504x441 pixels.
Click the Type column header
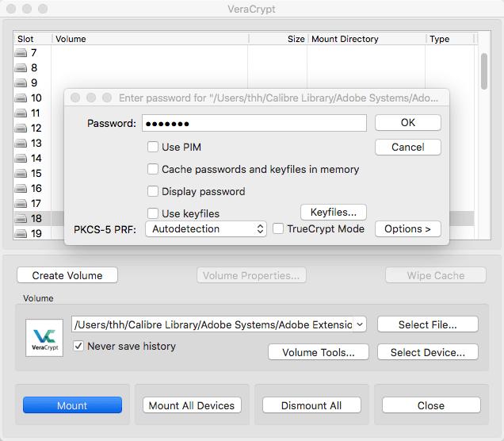[450, 39]
